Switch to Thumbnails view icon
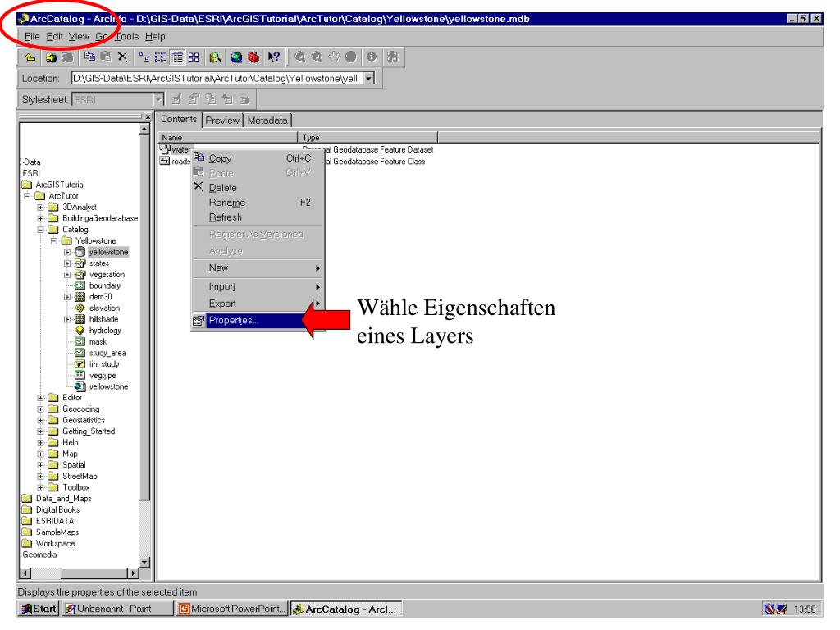 194,57
